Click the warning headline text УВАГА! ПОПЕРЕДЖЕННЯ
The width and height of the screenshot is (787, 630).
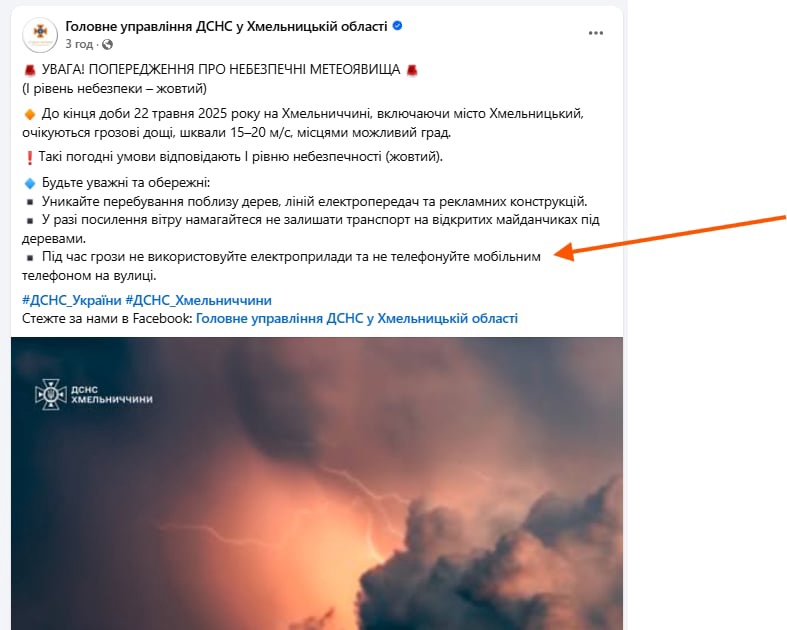point(221,70)
